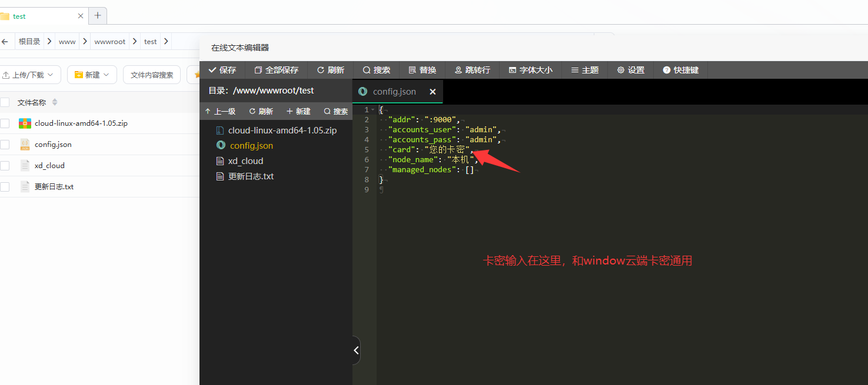Image resolution: width=868 pixels, height=385 pixels.
Task: Click the Save (保存) checkmark icon
Action: [x=212, y=70]
